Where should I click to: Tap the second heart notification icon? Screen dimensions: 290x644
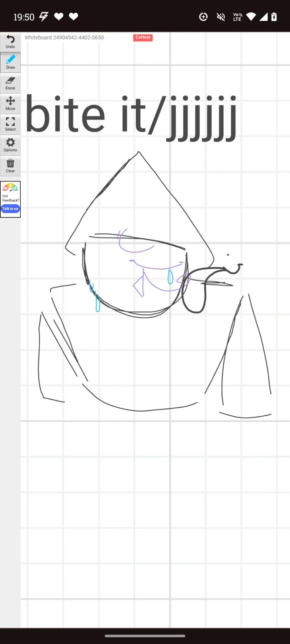73,17
